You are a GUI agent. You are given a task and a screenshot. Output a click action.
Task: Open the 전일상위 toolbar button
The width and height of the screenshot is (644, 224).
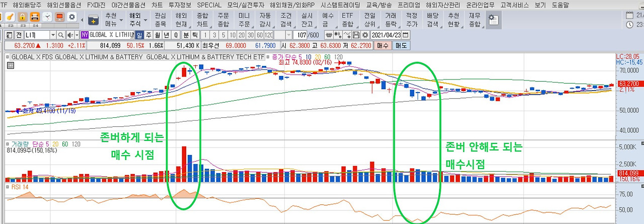[369, 20]
